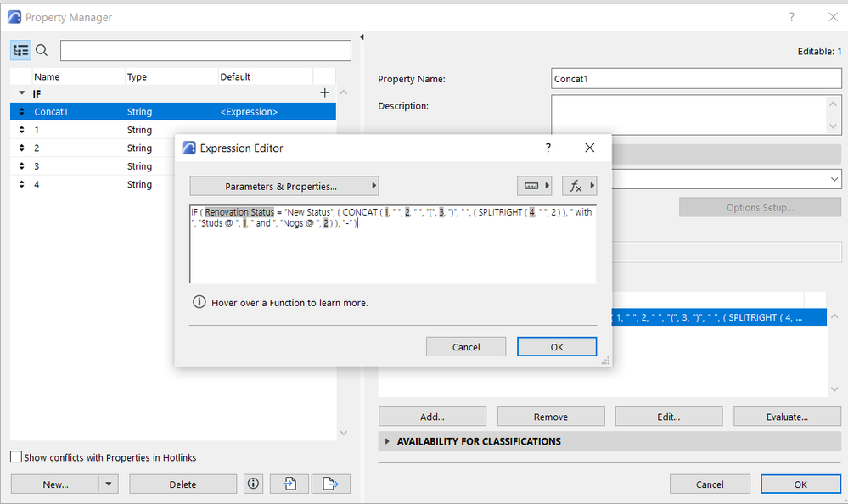Open the data type dropdown in the right panel
848x504 pixels.
click(x=834, y=179)
